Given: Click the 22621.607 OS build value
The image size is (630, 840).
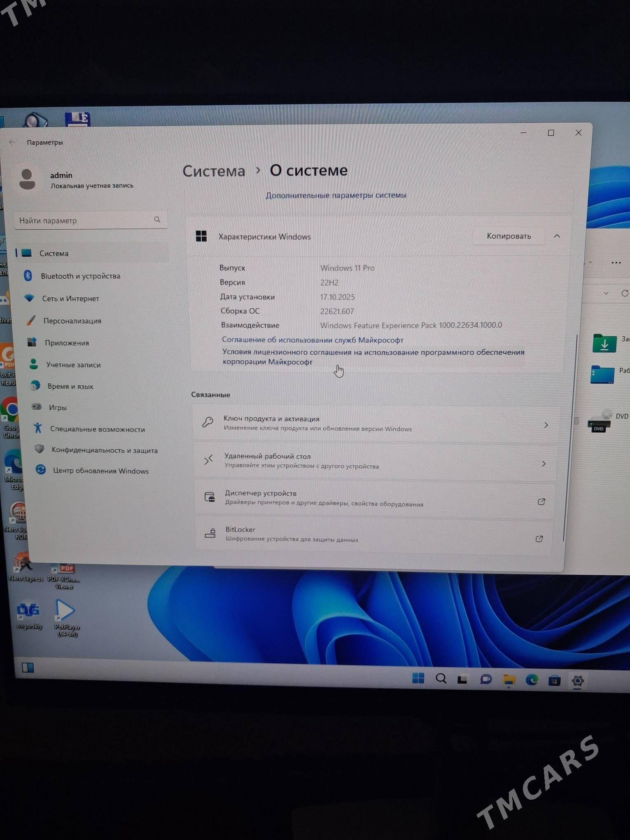Looking at the screenshot, I should (x=337, y=311).
